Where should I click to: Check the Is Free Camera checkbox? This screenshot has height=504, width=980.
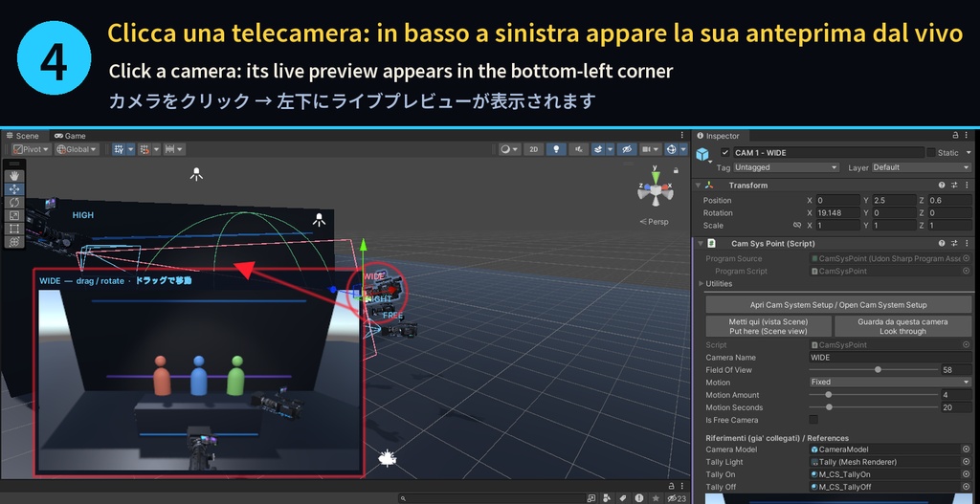pyautogui.click(x=813, y=420)
